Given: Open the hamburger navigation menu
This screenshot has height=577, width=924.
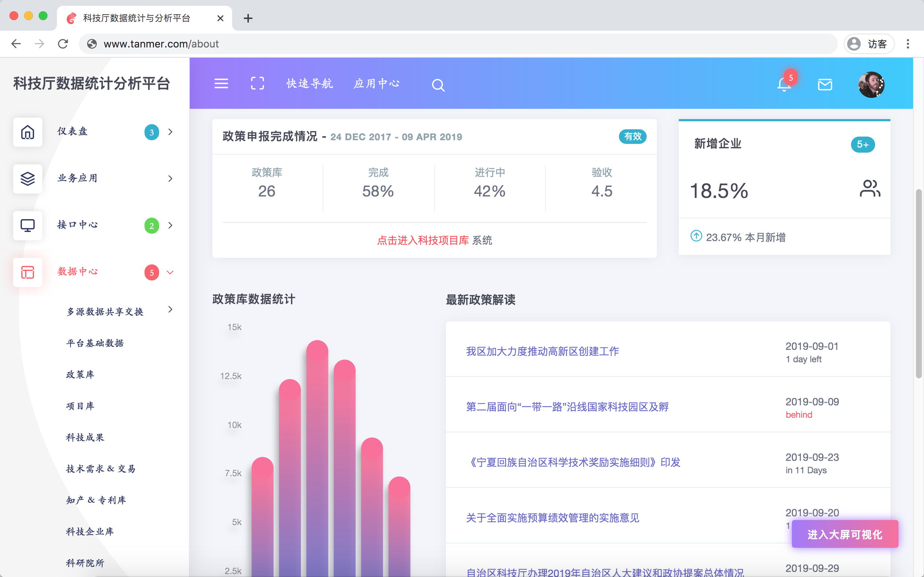Looking at the screenshot, I should pyautogui.click(x=221, y=84).
